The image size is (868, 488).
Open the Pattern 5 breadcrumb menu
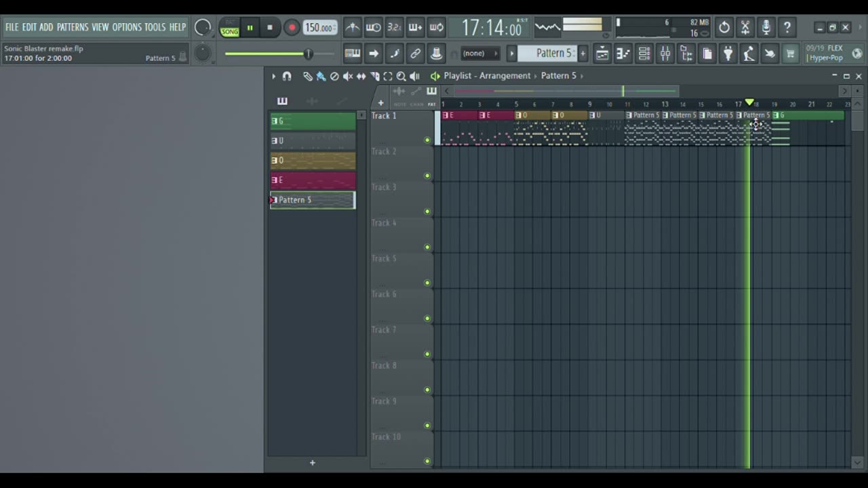(x=559, y=76)
